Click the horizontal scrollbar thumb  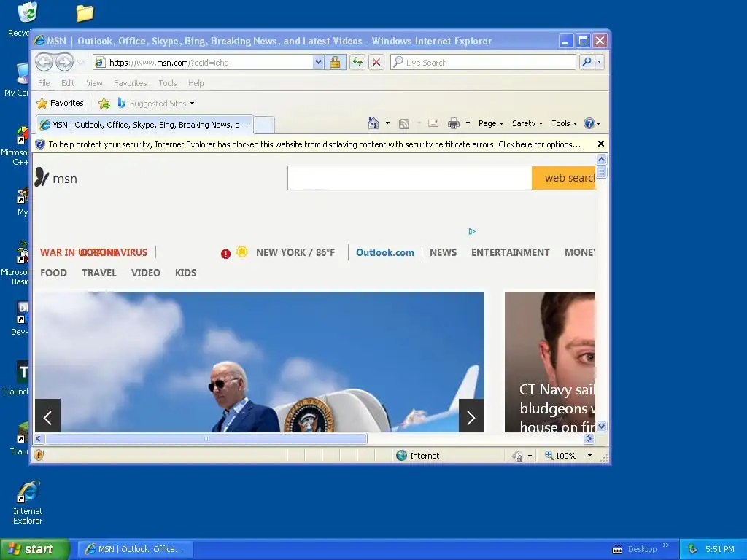(206, 438)
